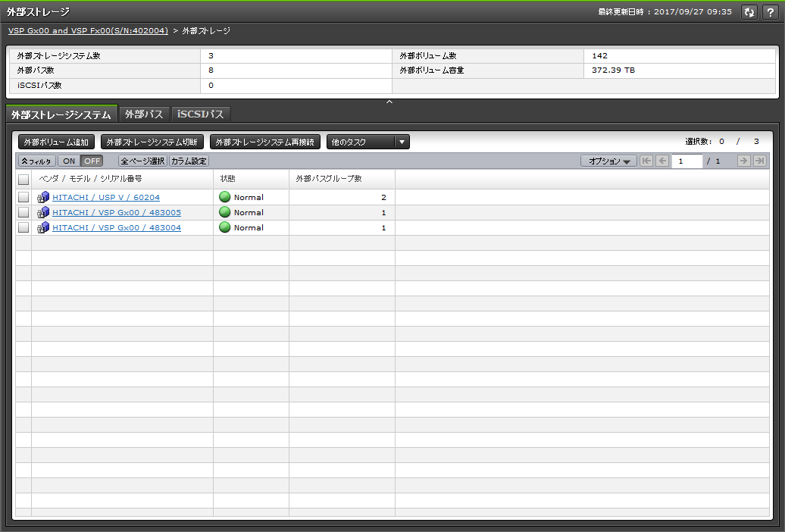Sort by 状態 column header
The height and width of the screenshot is (532, 785).
tap(252, 179)
